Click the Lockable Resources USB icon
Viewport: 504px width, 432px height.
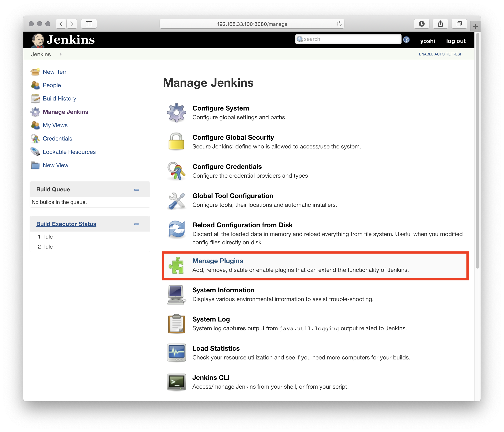point(35,152)
